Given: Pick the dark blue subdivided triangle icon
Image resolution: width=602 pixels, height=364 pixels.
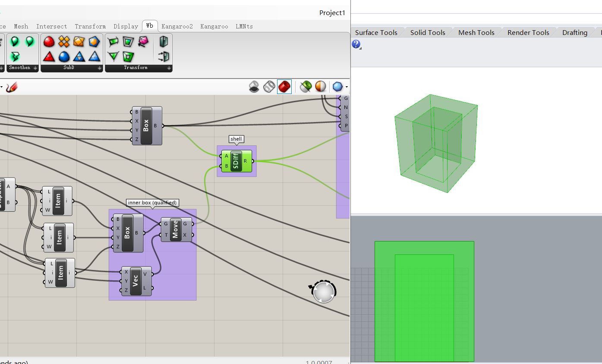Looking at the screenshot, I should coord(79,56).
